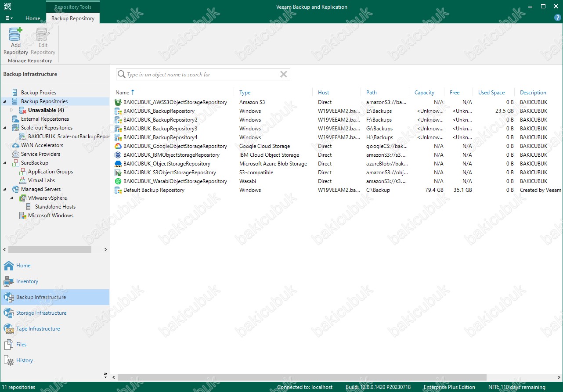
Task: Click the S3-compatible repository row icon
Action: [118, 173]
